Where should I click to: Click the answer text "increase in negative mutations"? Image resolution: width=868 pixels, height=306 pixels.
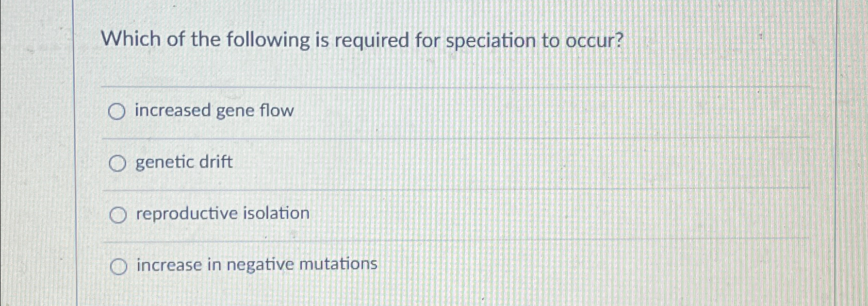click(x=255, y=265)
